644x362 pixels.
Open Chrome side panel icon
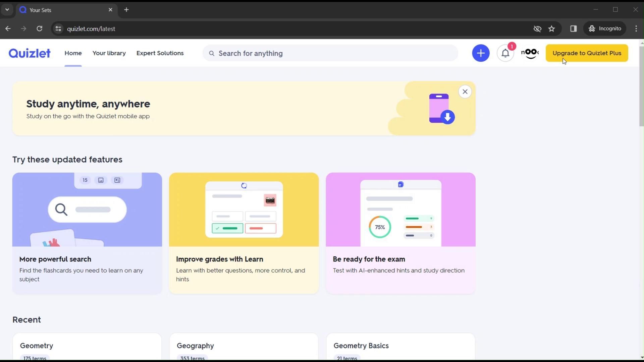[573, 29]
